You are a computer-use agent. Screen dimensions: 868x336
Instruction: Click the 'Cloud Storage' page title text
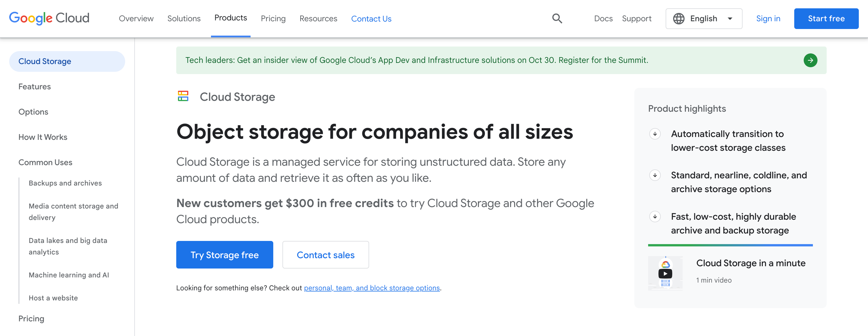pyautogui.click(x=237, y=97)
